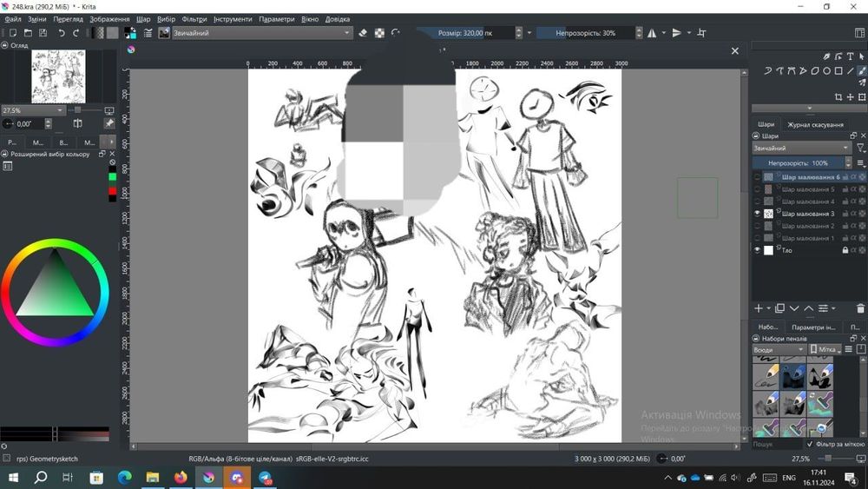Select the Line tool
The height and width of the screenshot is (489, 868).
click(x=851, y=71)
